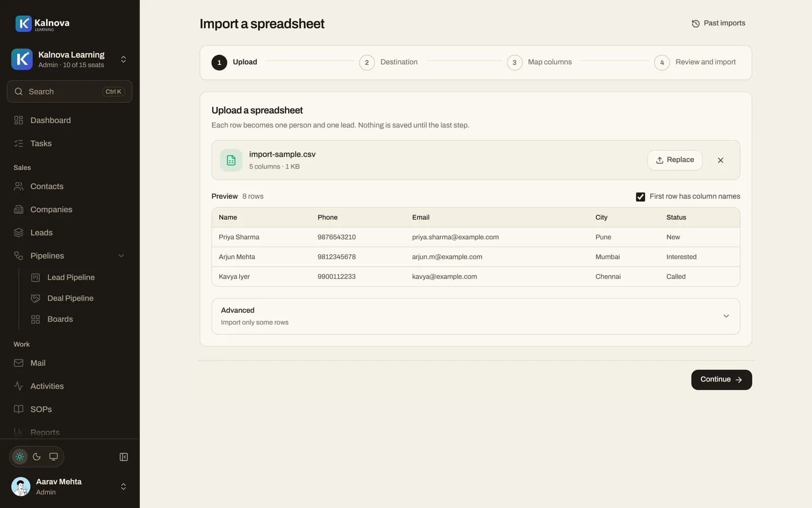Image resolution: width=812 pixels, height=508 pixels.
Task: Click the CSV file icon
Action: 231,160
